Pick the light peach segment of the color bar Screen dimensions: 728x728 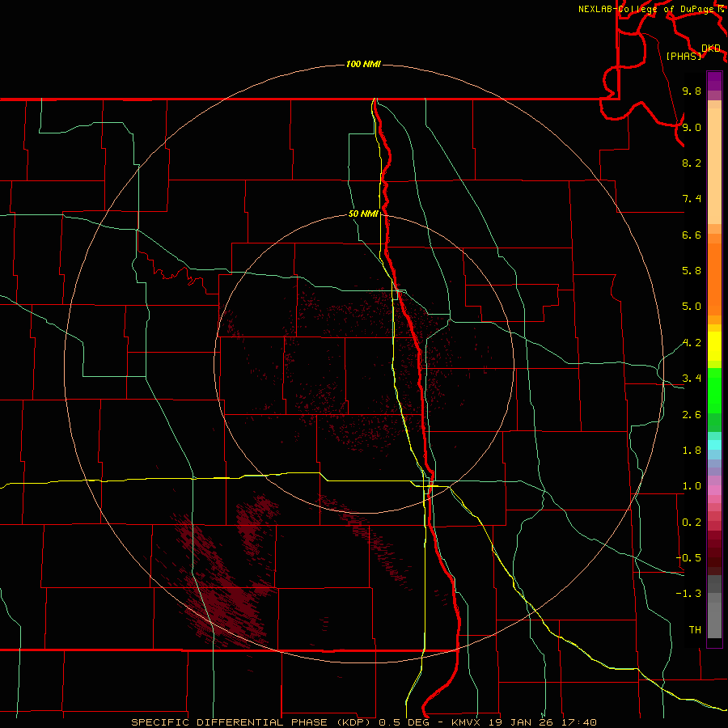coord(714,166)
